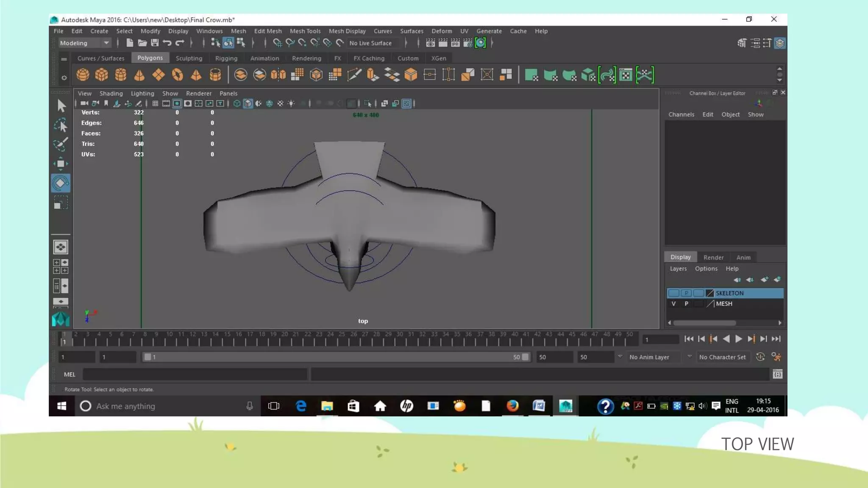Create a polygon cube from the shelf
This screenshot has width=868, height=488.
102,75
